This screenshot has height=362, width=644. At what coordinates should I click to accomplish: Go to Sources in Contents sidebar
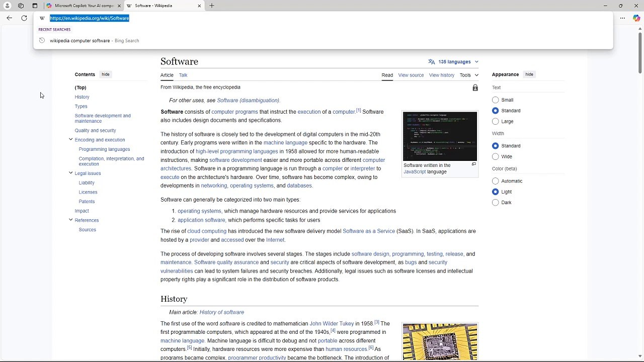[87, 230]
